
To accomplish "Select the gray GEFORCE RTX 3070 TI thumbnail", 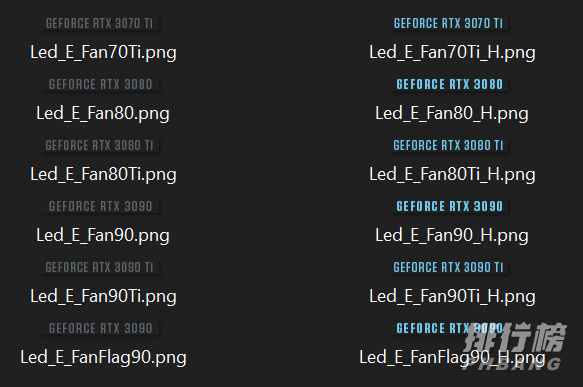I will [x=100, y=23].
